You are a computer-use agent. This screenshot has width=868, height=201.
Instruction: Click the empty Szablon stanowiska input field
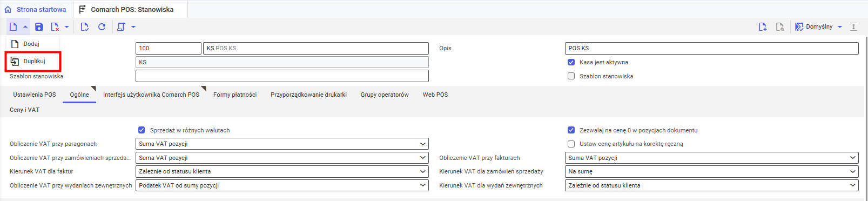point(282,76)
